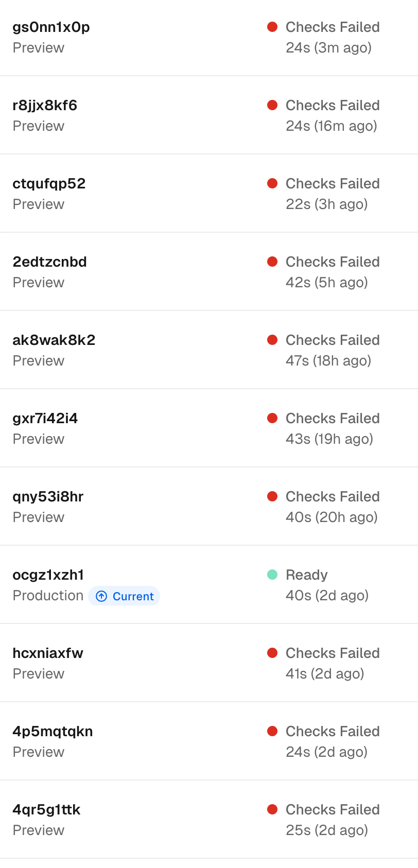
Task: Click the green Ready status dot
Action: (x=272, y=575)
